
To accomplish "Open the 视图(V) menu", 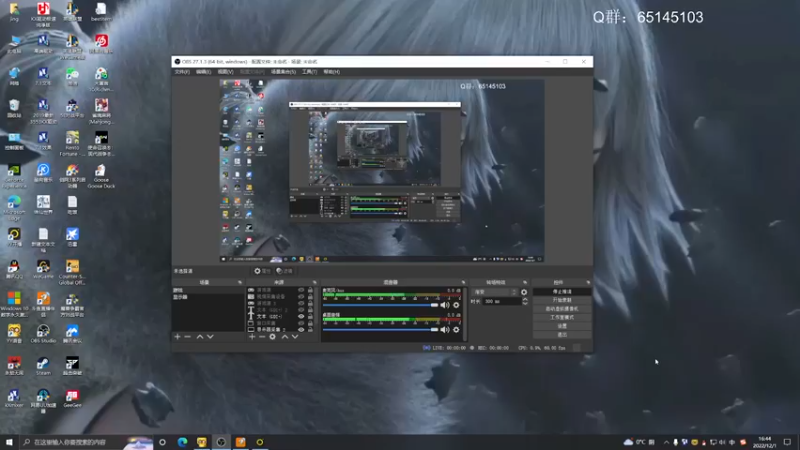I will click(226, 72).
